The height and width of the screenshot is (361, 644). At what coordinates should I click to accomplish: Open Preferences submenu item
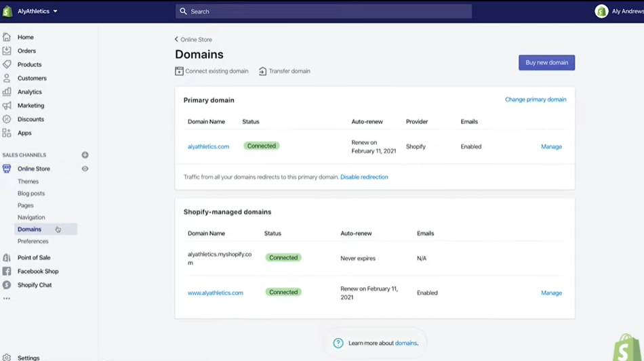click(33, 241)
